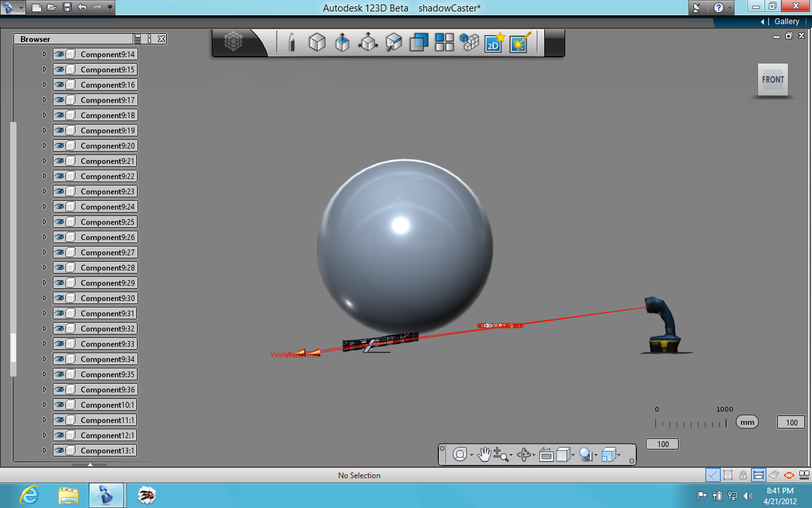This screenshot has height=508, width=812.
Task: Expand the Component9:14 tree node
Action: pyautogui.click(x=44, y=55)
